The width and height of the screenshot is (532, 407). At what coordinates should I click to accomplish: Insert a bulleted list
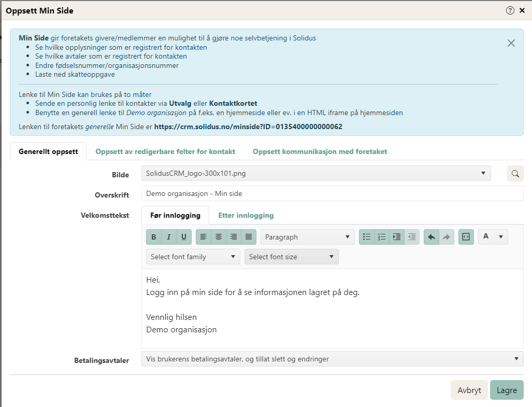click(x=367, y=237)
